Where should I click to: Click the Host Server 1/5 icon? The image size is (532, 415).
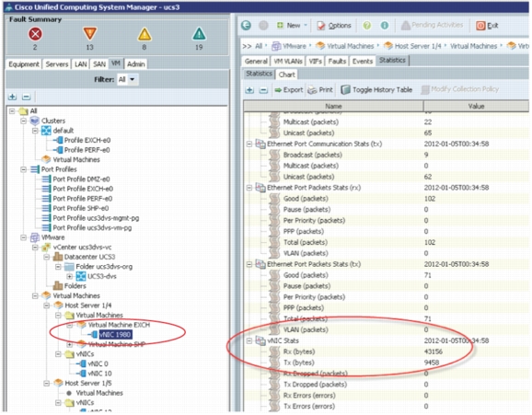(x=58, y=383)
